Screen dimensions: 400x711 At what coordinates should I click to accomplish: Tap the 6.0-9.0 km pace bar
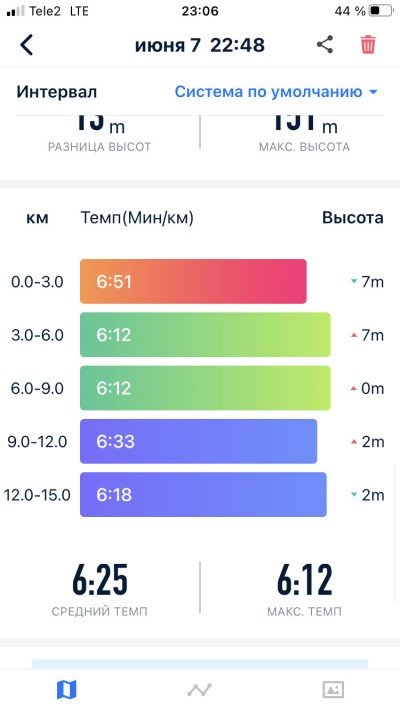click(205, 388)
